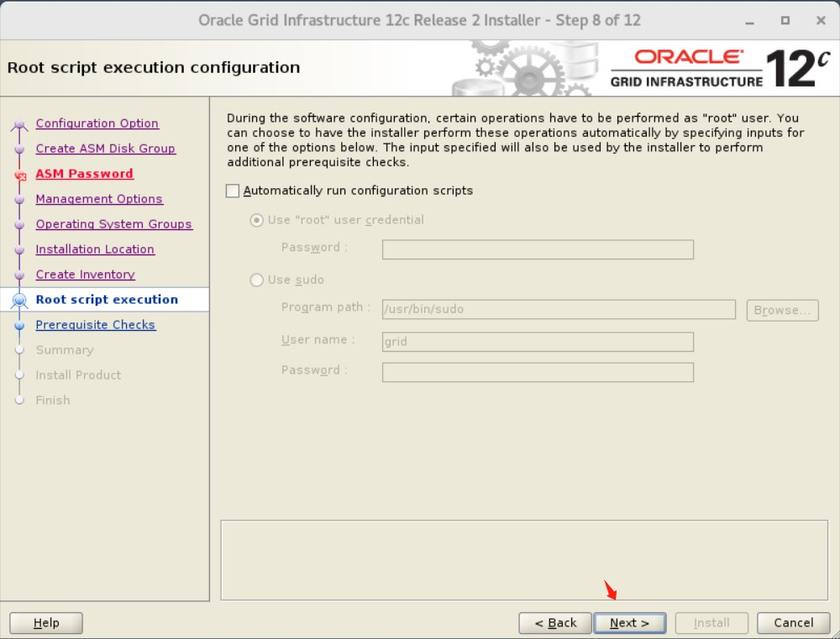Image resolution: width=840 pixels, height=639 pixels.
Task: Open the Prerequisite Checks step
Action: 95,325
